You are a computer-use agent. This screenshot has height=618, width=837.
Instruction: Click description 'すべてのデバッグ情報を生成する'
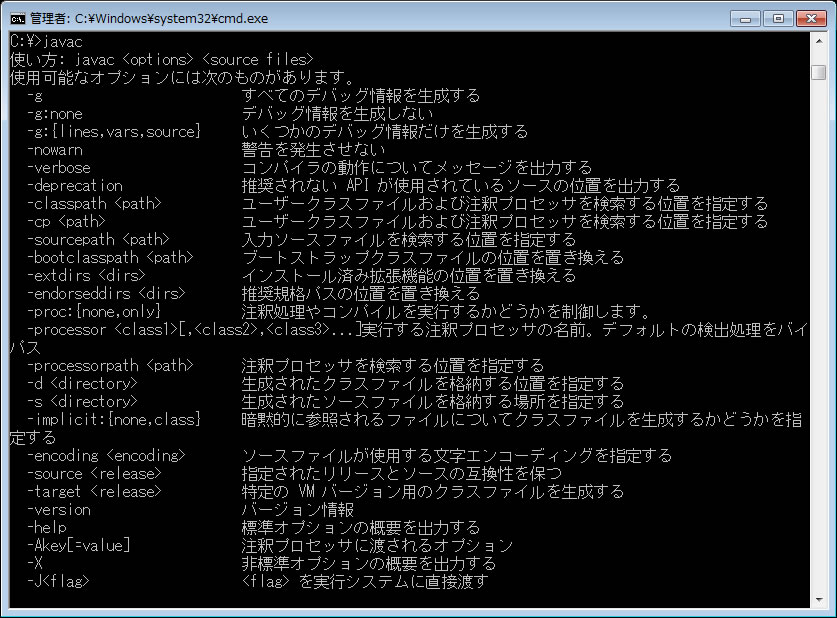click(361, 96)
